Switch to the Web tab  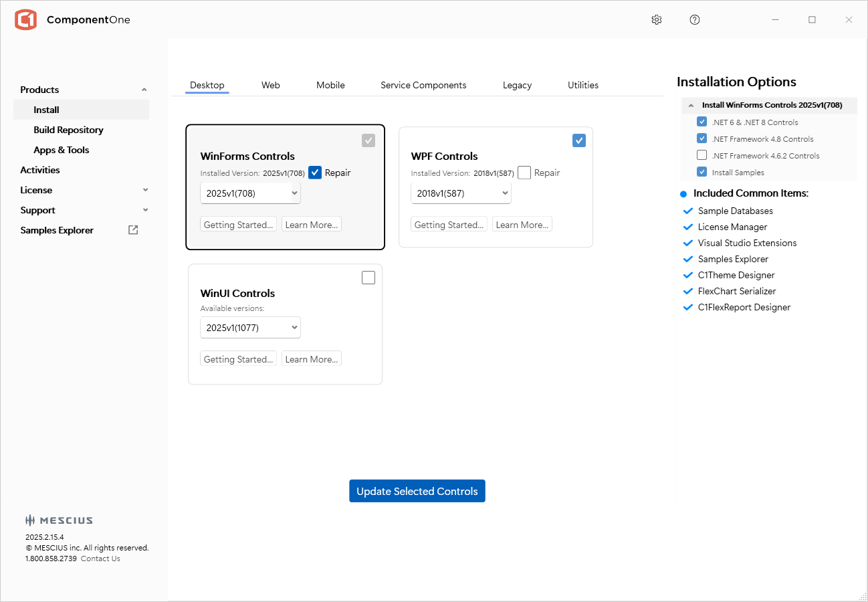click(271, 85)
